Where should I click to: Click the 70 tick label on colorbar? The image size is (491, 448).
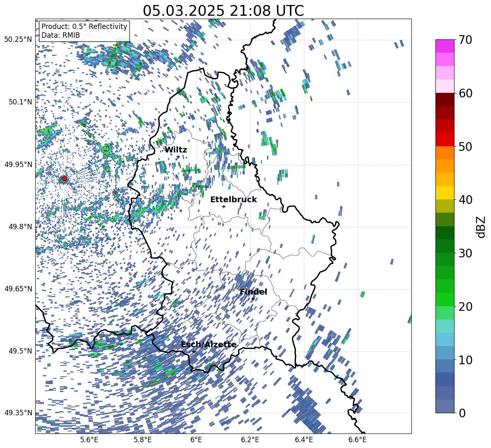click(465, 40)
